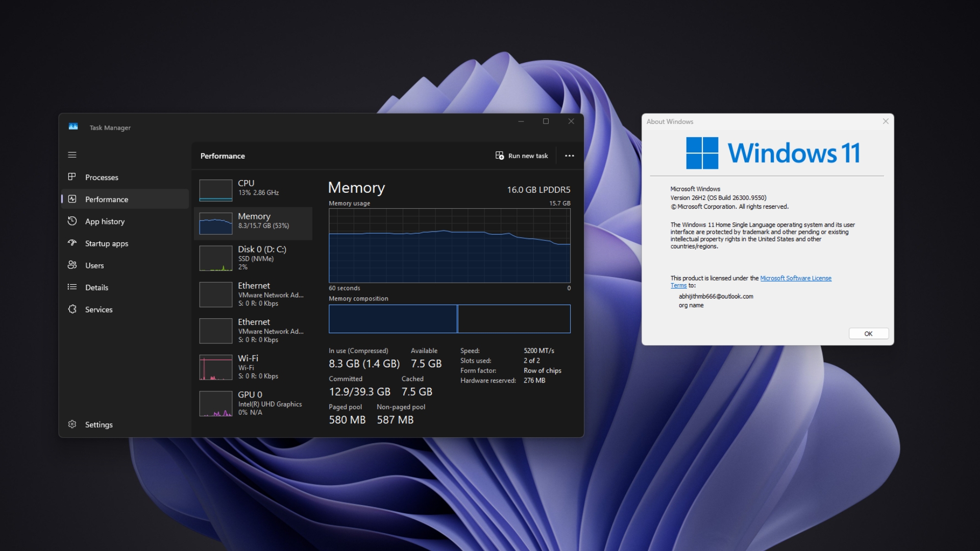Screen dimensions: 980x551
Task: Click the Committed 12.9/39.3 GB value
Action: [359, 392]
